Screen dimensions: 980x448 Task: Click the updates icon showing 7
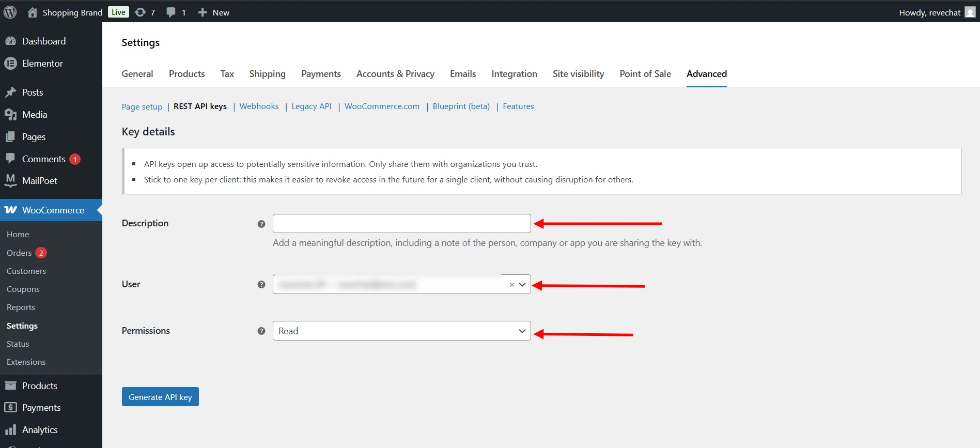(x=140, y=12)
